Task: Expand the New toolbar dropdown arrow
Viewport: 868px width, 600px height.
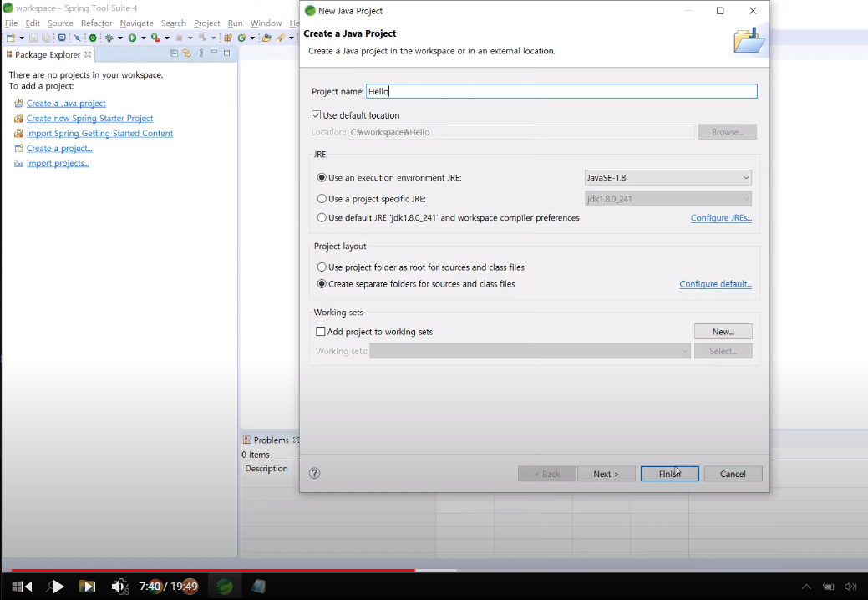Action: [x=22, y=38]
